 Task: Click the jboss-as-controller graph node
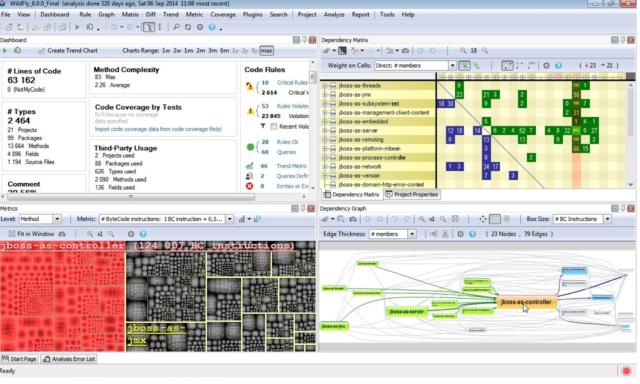pos(526,302)
